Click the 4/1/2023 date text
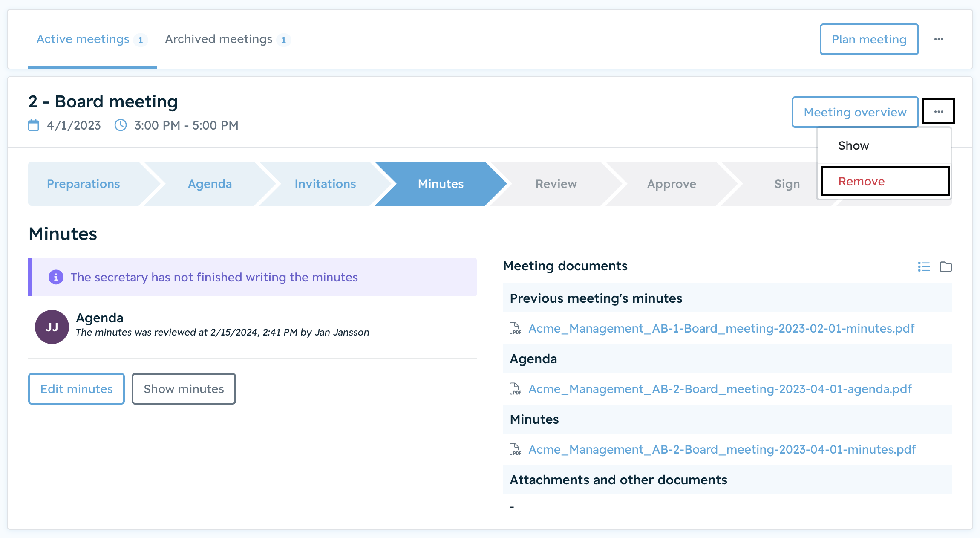The image size is (980, 538). tap(74, 125)
